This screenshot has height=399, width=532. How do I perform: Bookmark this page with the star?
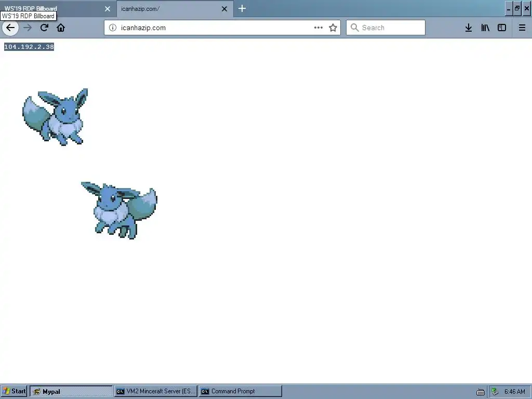pos(333,28)
